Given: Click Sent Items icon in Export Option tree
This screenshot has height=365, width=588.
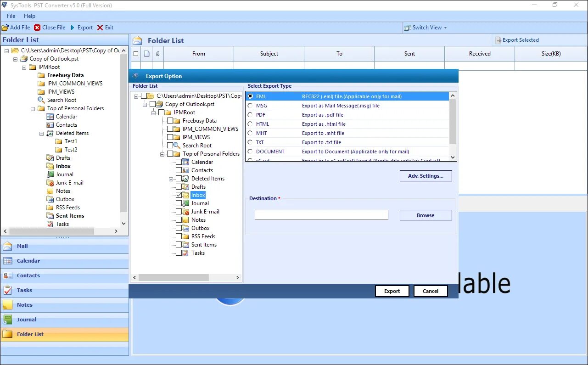Looking at the screenshot, I should (x=185, y=245).
